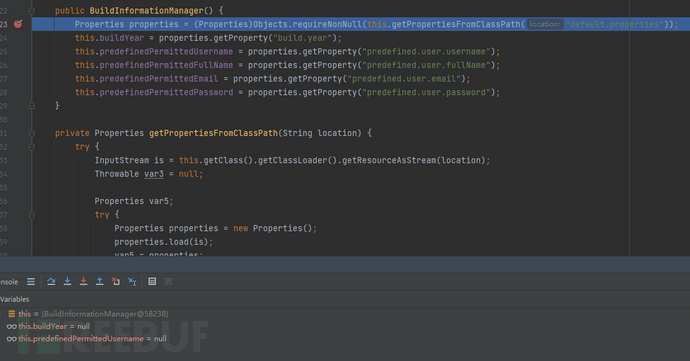
Task: Select the this.predefinedPermittedUsername watch entry
Action: (87, 339)
